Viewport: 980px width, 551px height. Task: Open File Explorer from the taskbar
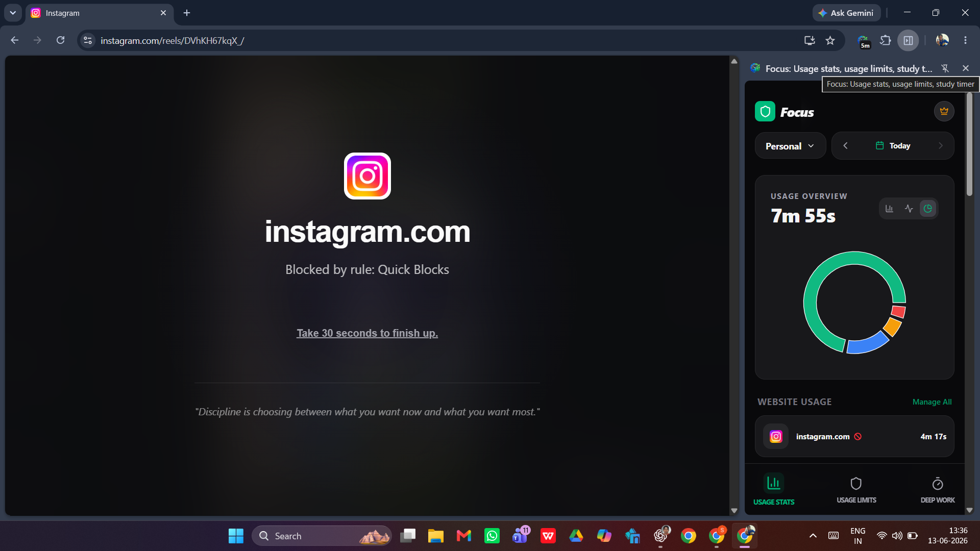[435, 536]
